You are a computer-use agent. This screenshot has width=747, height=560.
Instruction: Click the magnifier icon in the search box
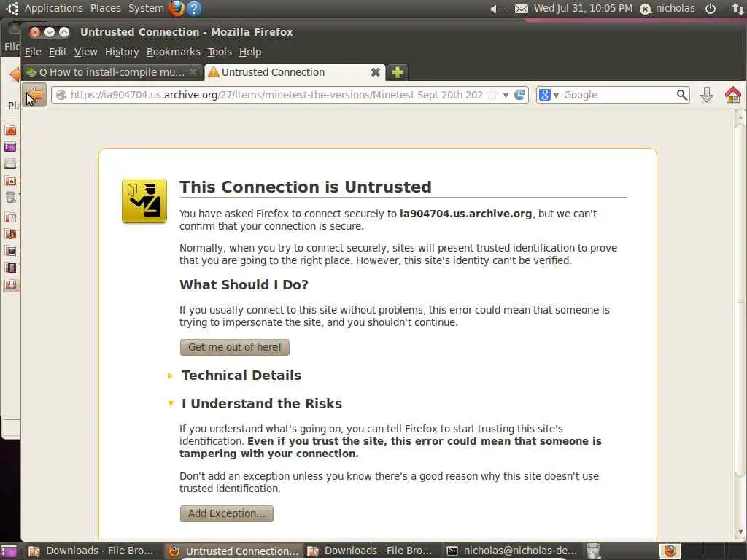pos(682,95)
